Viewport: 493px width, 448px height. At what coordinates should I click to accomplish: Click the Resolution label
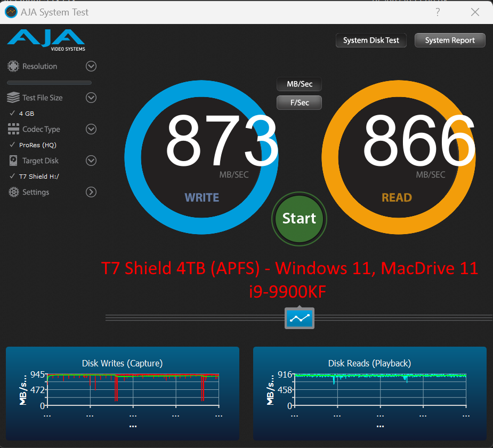(39, 66)
